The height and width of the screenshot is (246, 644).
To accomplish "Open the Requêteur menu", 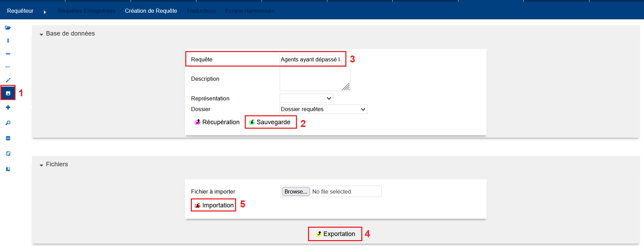I will 20,11.
